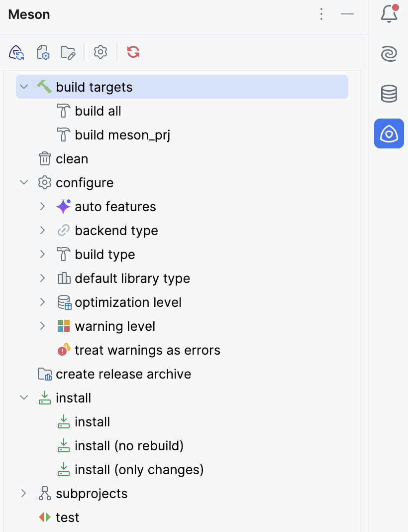408x532 pixels.
Task: Click the edit build directory options icon
Action: [x=68, y=52]
